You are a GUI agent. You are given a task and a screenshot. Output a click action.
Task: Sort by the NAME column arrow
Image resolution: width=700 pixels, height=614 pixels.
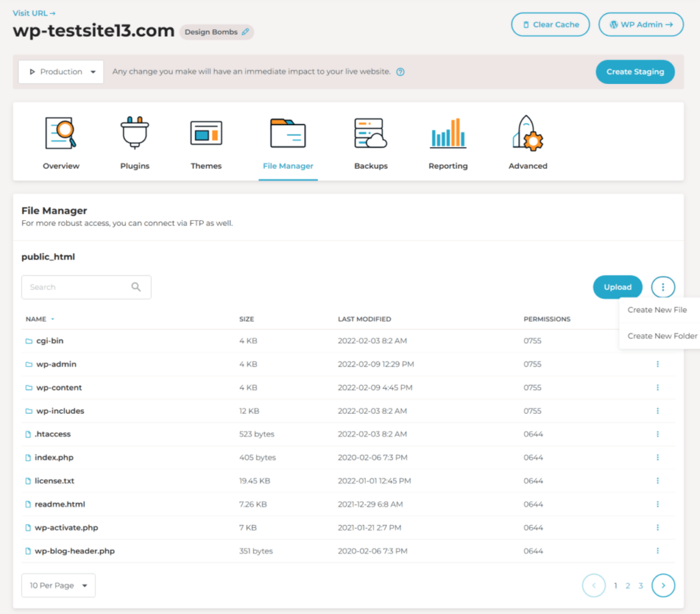coord(53,319)
